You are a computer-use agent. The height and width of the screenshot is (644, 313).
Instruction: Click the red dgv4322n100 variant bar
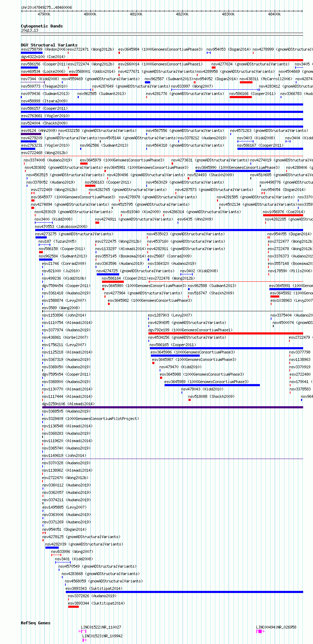coord(162,60)
